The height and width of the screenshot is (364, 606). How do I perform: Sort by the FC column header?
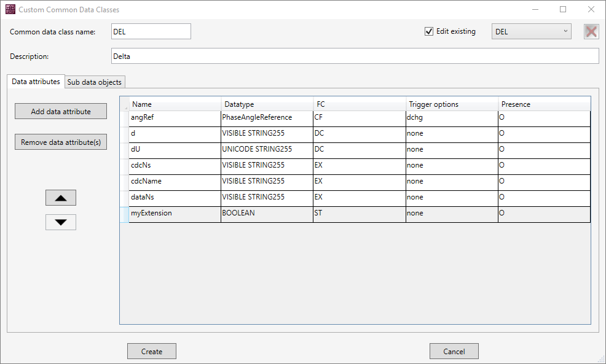pyautogui.click(x=360, y=104)
